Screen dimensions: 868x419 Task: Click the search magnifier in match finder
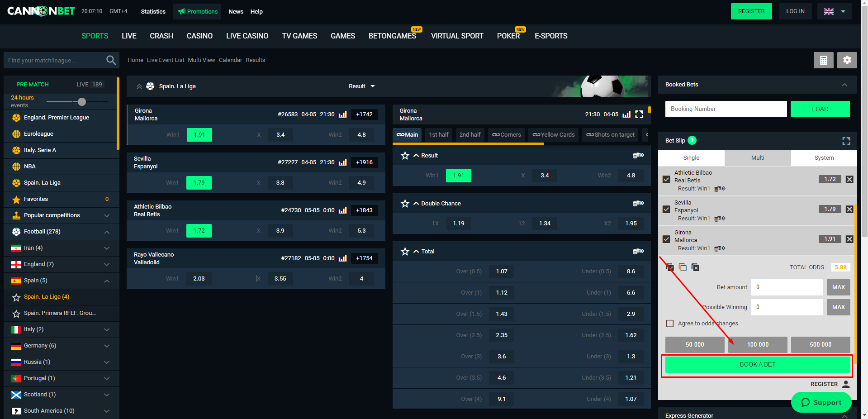point(111,60)
